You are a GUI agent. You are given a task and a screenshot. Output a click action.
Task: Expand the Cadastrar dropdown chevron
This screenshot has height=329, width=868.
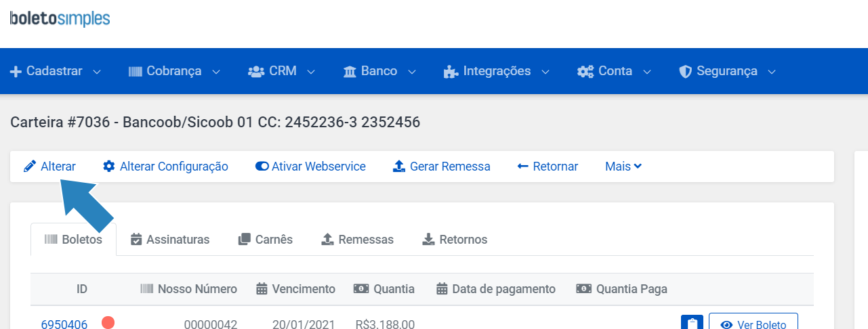(x=96, y=72)
